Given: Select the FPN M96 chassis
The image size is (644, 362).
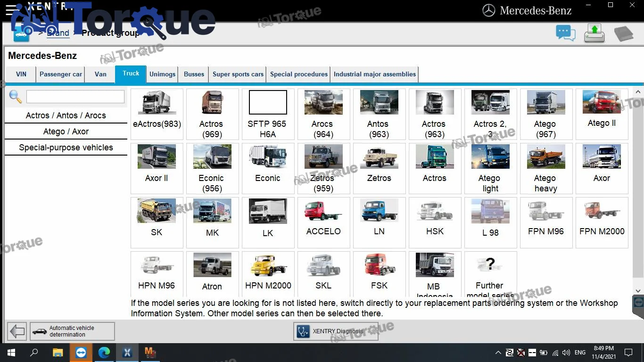Looking at the screenshot, I should pos(546,222).
